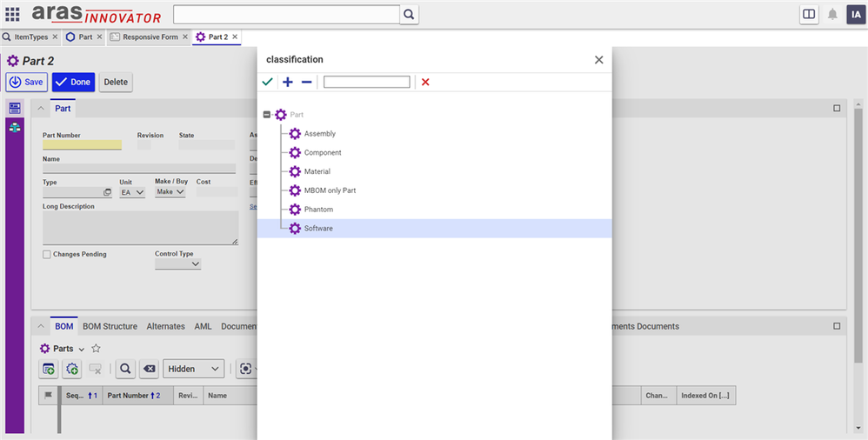Switch to the BOM Structure tab

[x=110, y=326]
